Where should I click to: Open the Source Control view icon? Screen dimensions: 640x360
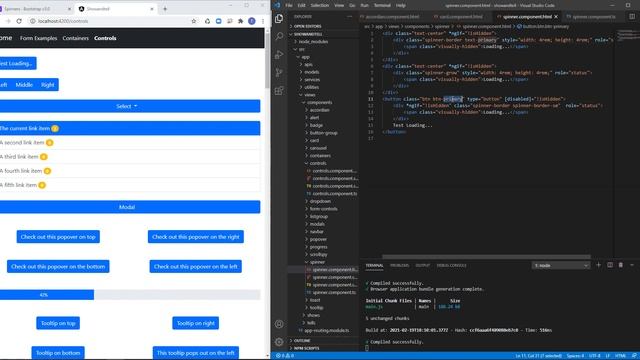coord(279,73)
